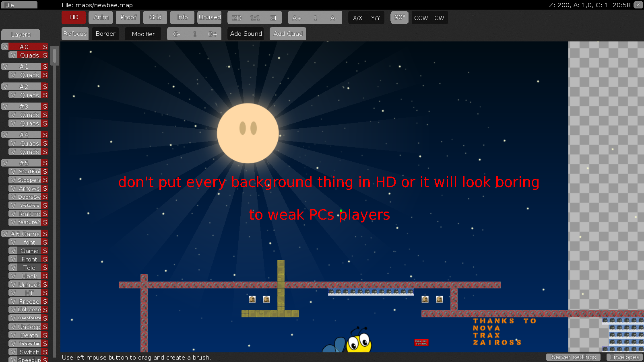Viewport: 644px width, 362px height.
Task: Increase the grid size with G+
Action: point(213,34)
